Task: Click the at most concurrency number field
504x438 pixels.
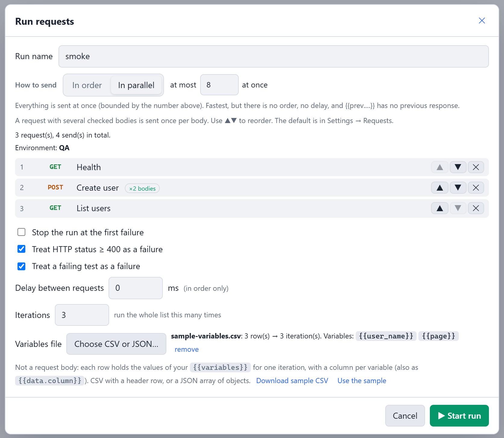Action: tap(219, 85)
